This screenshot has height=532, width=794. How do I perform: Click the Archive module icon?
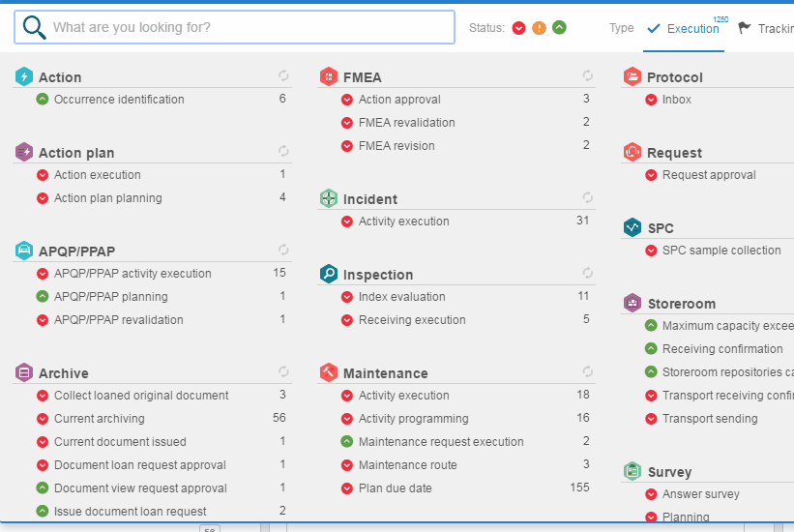24,372
